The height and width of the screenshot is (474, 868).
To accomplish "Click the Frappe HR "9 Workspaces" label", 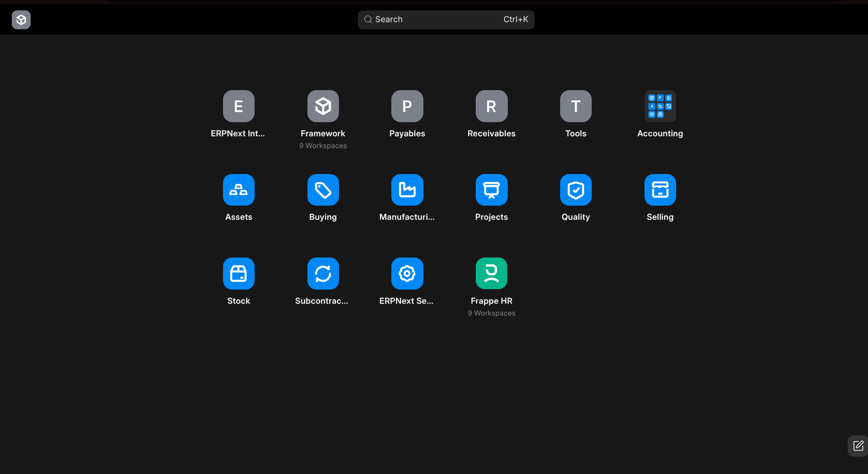I will tap(491, 313).
